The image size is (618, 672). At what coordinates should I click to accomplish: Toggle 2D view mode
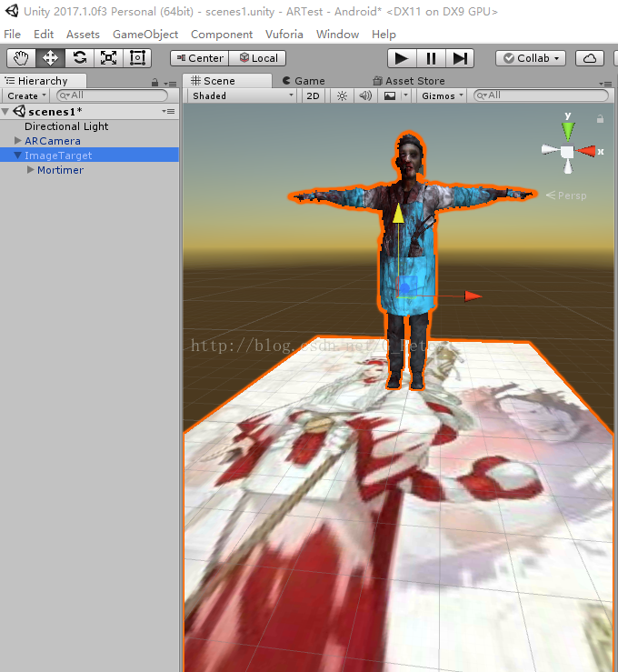pos(313,95)
